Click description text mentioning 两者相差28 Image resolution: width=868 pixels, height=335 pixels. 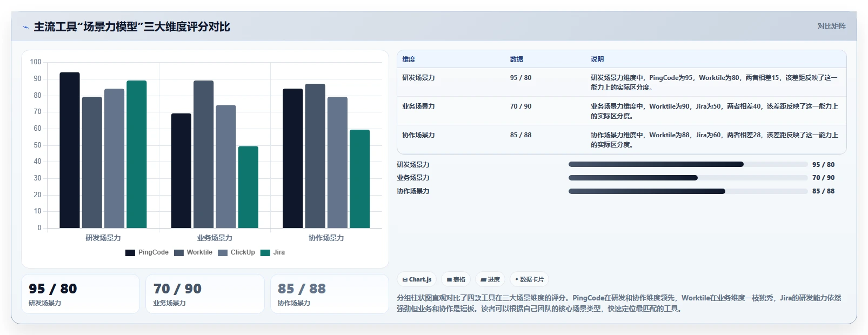point(714,139)
